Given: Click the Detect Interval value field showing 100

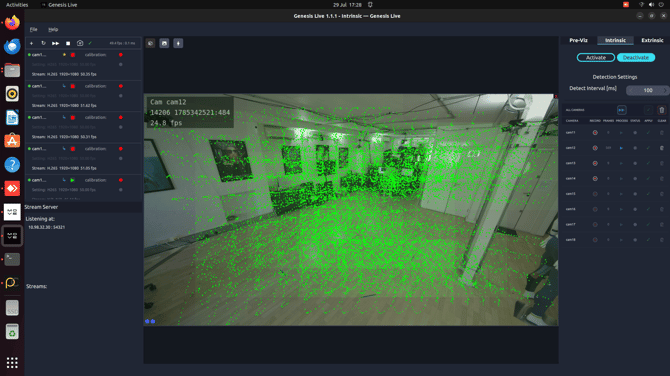Looking at the screenshot, I should [x=648, y=90].
